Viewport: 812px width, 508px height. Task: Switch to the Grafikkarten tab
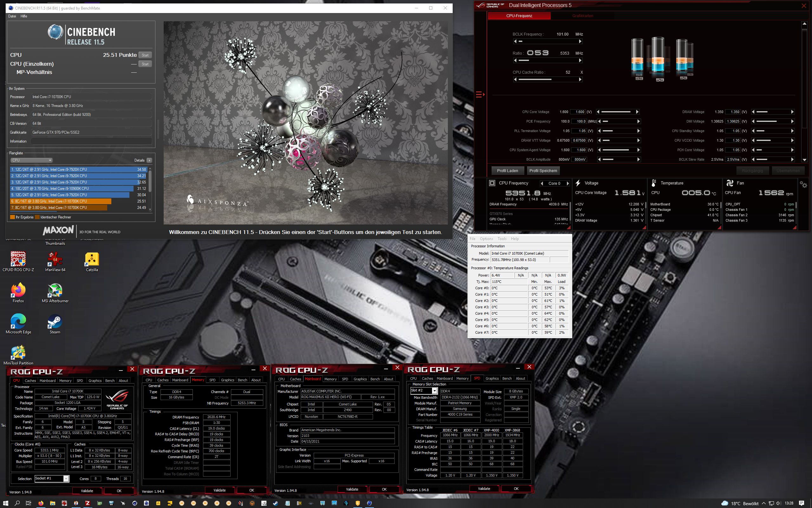coord(582,16)
